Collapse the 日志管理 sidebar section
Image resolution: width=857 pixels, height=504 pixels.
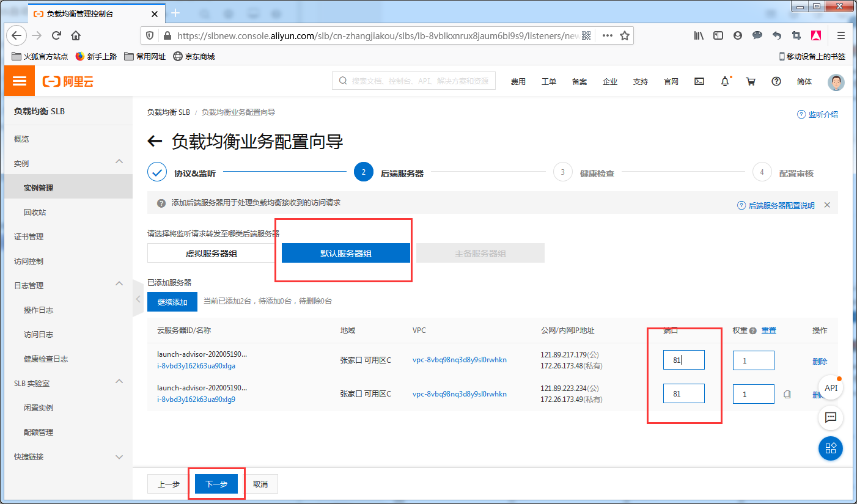[x=119, y=284]
